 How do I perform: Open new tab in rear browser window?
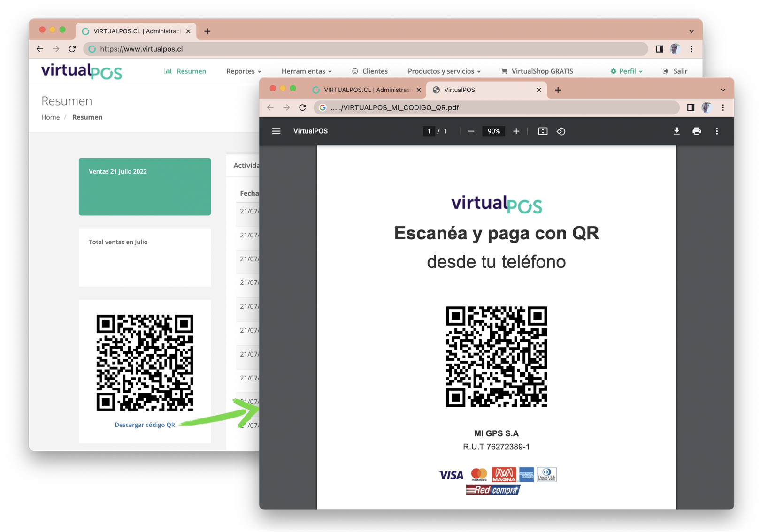click(207, 31)
